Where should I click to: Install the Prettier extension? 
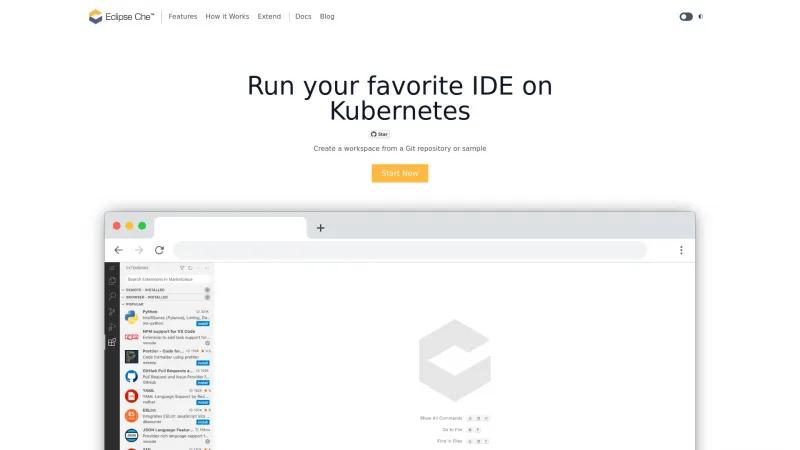pos(203,363)
